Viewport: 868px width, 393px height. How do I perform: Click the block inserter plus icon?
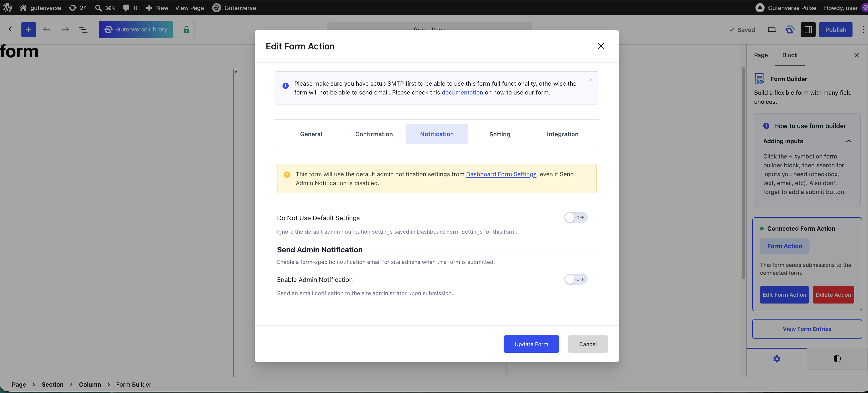click(x=28, y=30)
